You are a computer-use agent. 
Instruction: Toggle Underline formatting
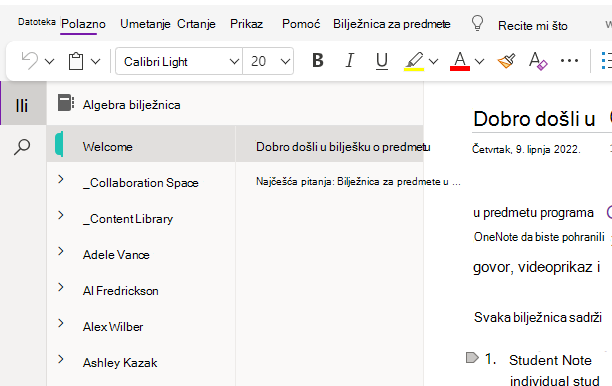click(382, 61)
